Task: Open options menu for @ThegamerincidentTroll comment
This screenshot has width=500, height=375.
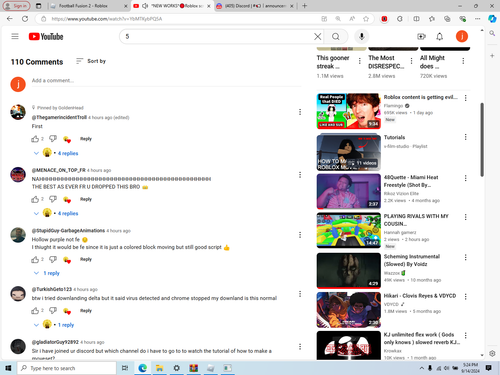Action: (x=300, y=112)
